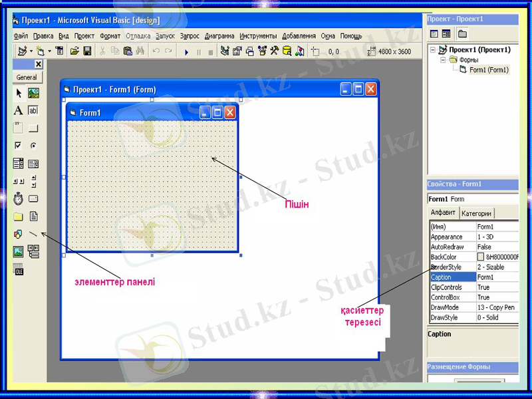Switch to the Категории tab
Image resolution: width=532 pixels, height=399 pixels.
coord(476,213)
